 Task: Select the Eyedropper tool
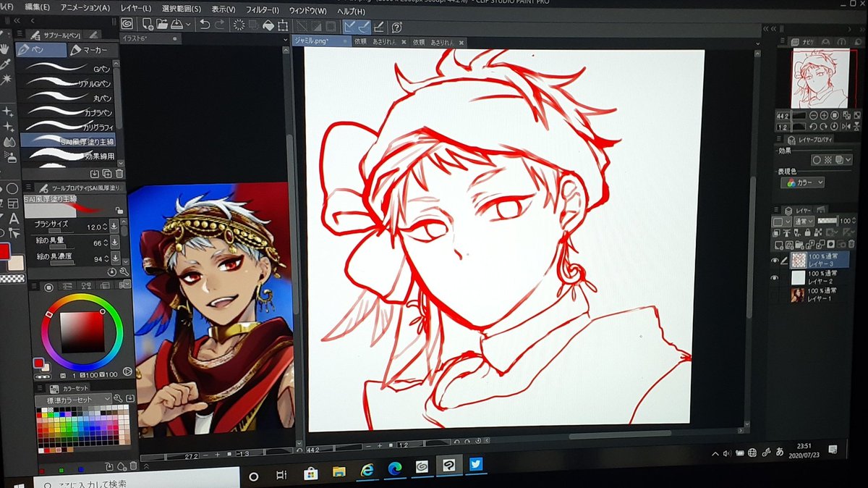pos(6,64)
